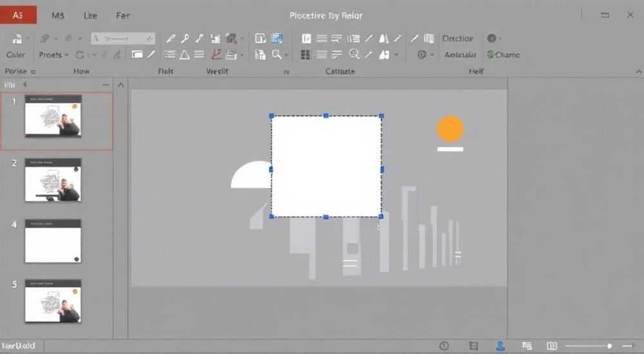Open the Proets dropdown
Screen dimensions: 644x354
coord(53,55)
